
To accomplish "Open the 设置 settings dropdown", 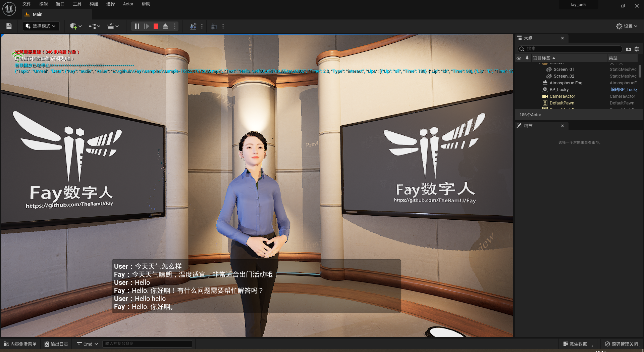I will click(x=627, y=26).
